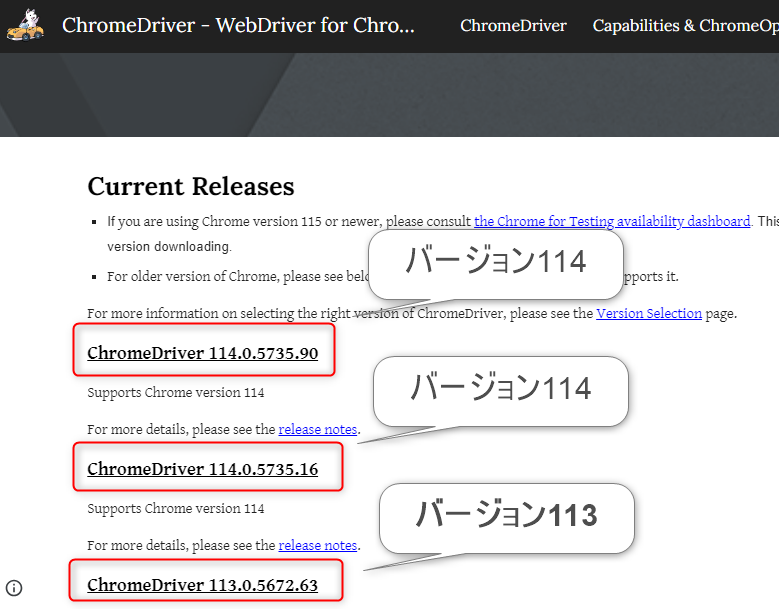The image size is (779, 609).
Task: Open the Chrome for Testing availability dashboard link
Action: tap(612, 221)
